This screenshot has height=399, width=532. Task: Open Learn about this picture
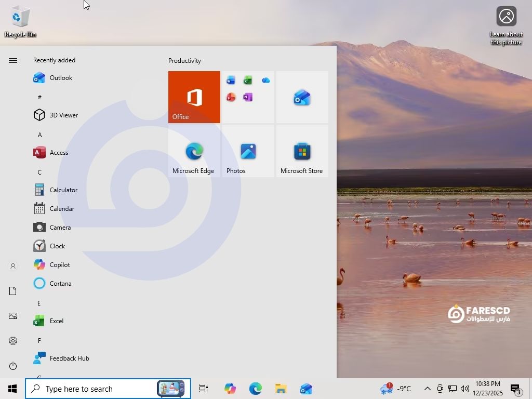point(506,25)
